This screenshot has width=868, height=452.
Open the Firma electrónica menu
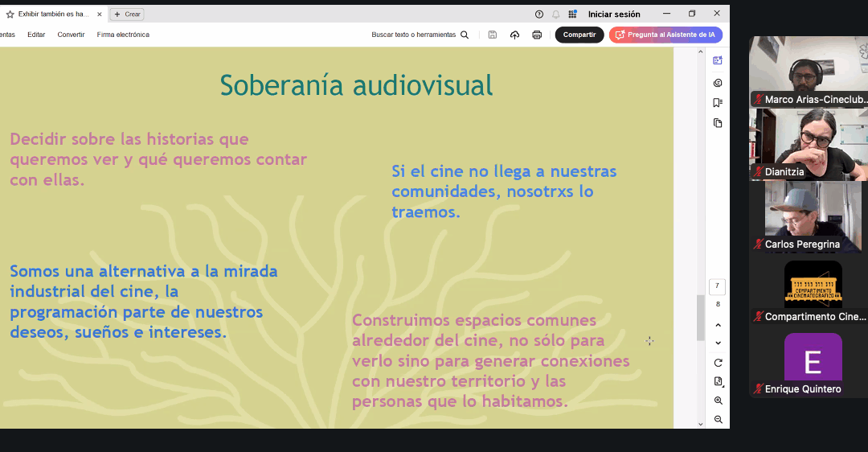[x=123, y=35]
